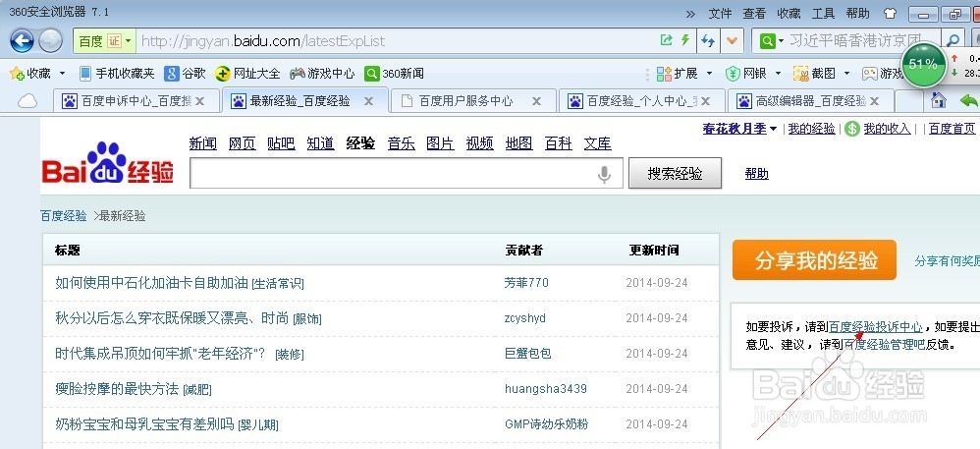
Task: Switch to 百度经验_个人中心 tab
Action: point(641,100)
